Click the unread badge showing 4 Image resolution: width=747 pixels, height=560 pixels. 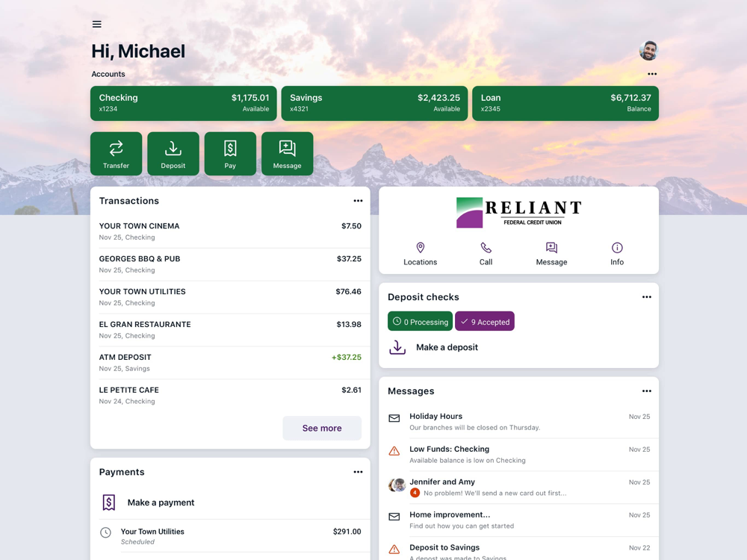pos(415,493)
